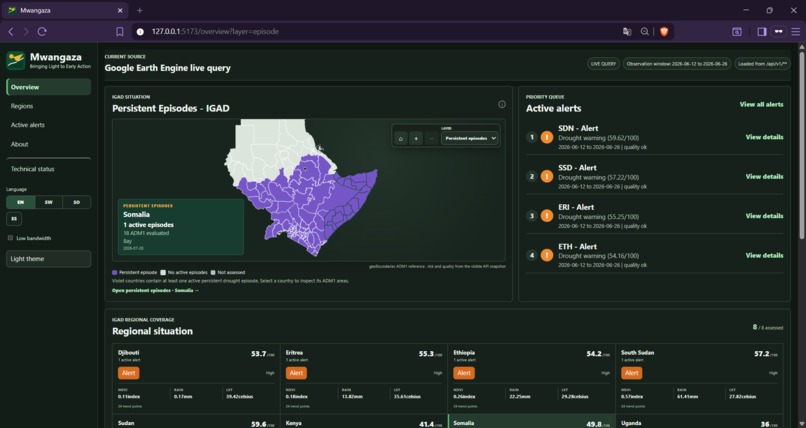Click the Alert badge on Eritrea card

[296, 373]
